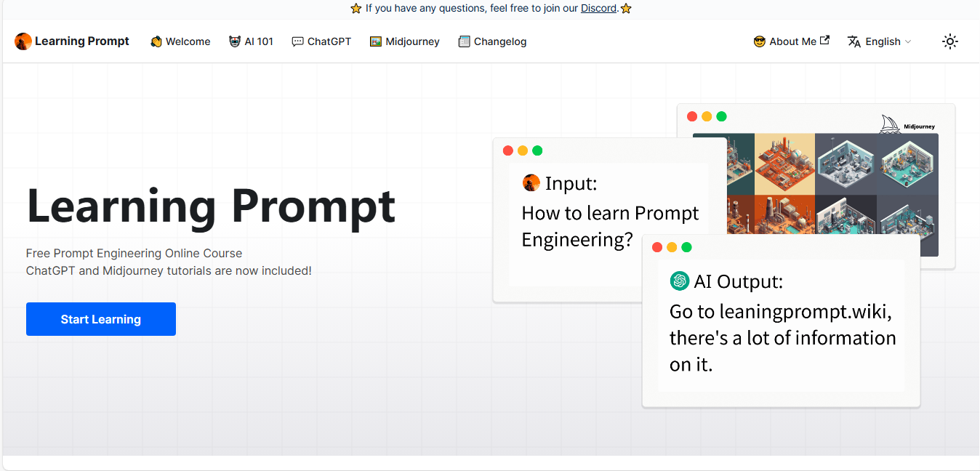
Task: Click the red dot on Input window
Action: pyautogui.click(x=508, y=150)
